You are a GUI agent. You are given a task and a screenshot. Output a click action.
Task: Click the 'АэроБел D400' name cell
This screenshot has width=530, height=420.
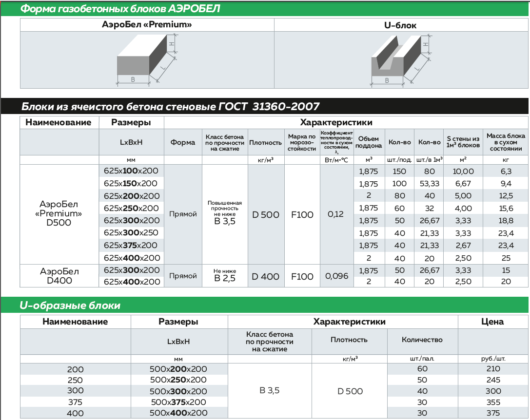pos(59,276)
